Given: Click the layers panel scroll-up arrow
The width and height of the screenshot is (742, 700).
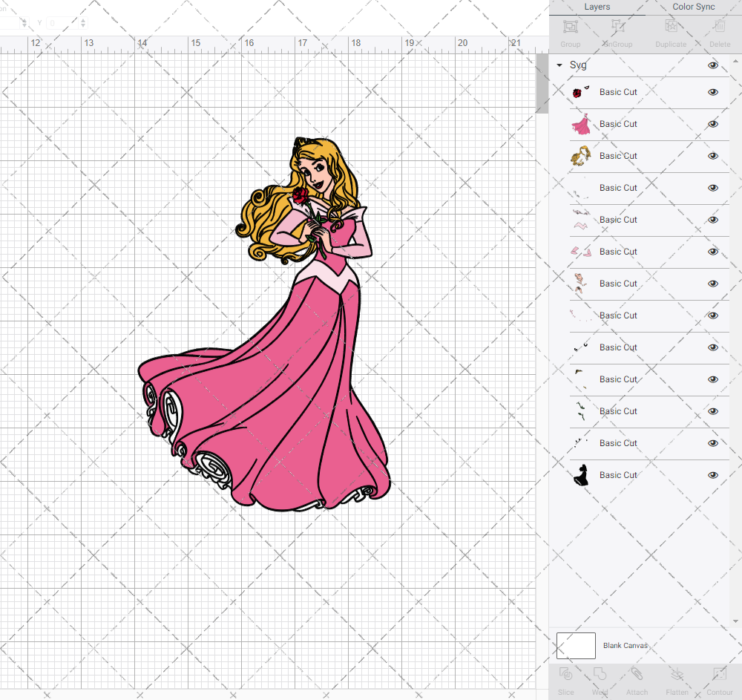Looking at the screenshot, I should [735, 62].
